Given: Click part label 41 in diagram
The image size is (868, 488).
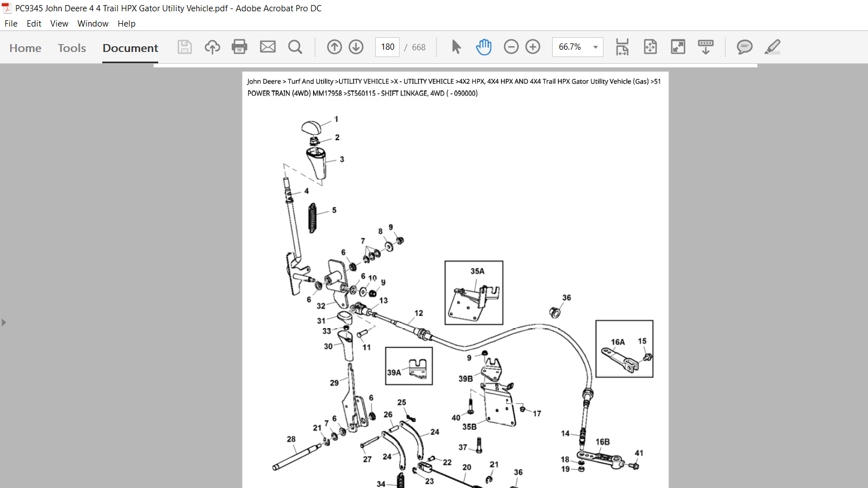Looking at the screenshot, I should tap(639, 453).
